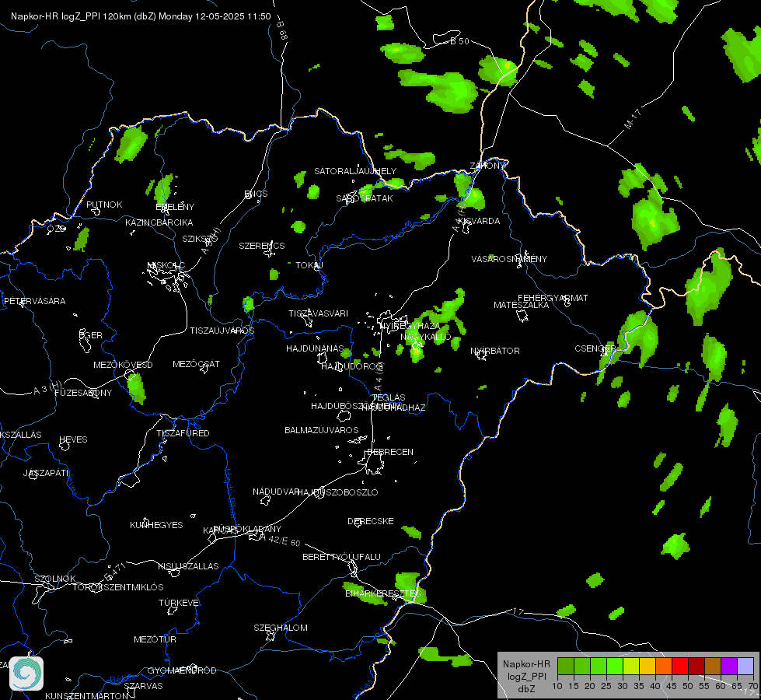Click the HAJDUDOROG label
The width and height of the screenshot is (761, 700).
click(352, 366)
